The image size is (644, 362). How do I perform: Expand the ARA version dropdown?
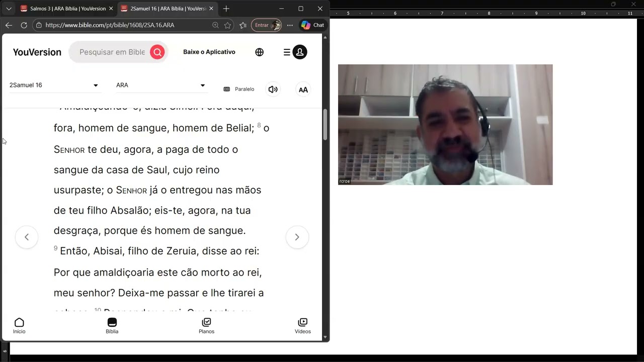click(161, 85)
